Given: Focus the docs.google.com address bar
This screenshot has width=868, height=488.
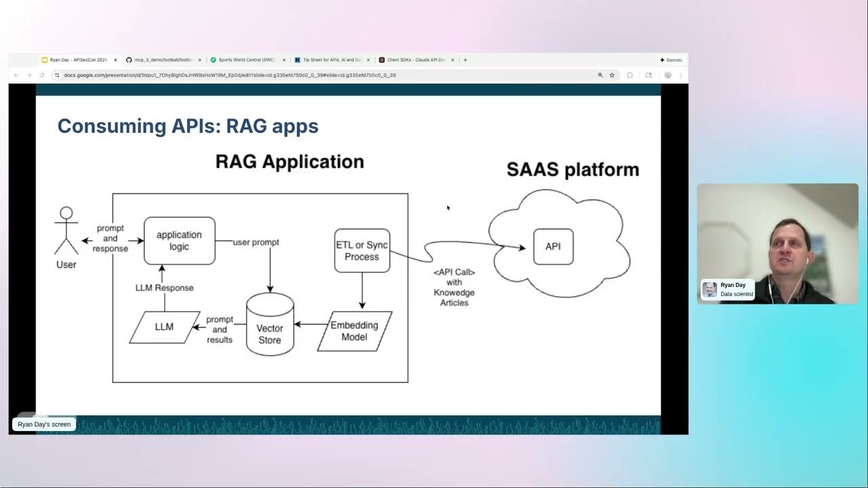Looking at the screenshot, I should [x=325, y=75].
